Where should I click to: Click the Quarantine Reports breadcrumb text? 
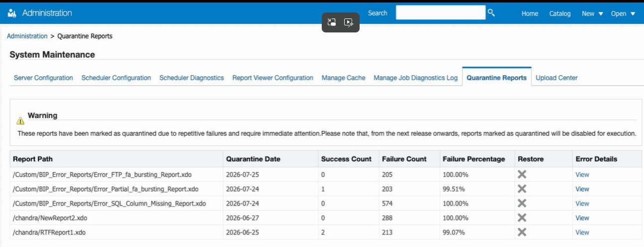click(85, 36)
